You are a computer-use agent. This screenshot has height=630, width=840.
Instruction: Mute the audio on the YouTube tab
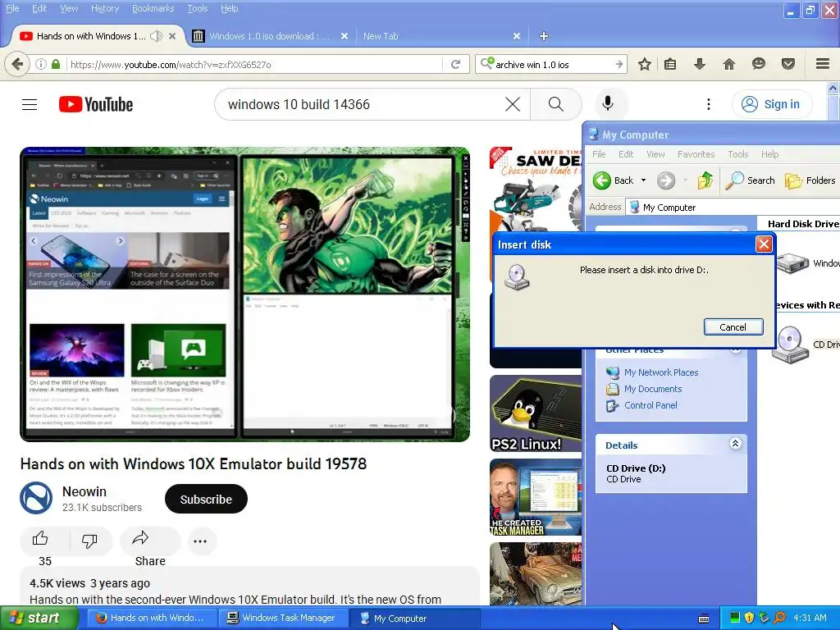click(156, 36)
